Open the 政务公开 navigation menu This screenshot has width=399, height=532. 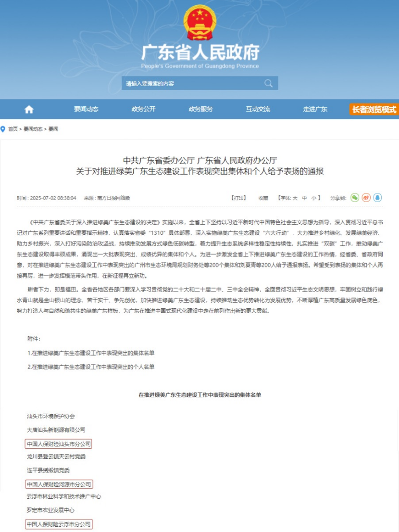(143, 109)
